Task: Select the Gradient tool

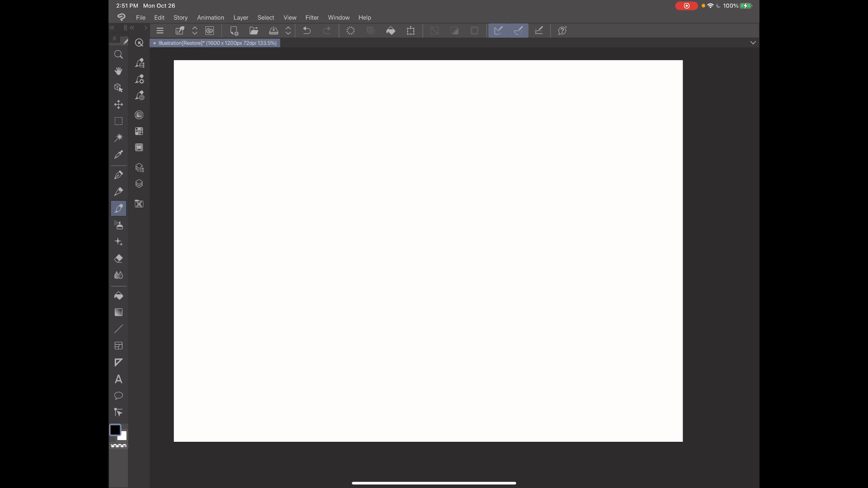Action: 118,312
